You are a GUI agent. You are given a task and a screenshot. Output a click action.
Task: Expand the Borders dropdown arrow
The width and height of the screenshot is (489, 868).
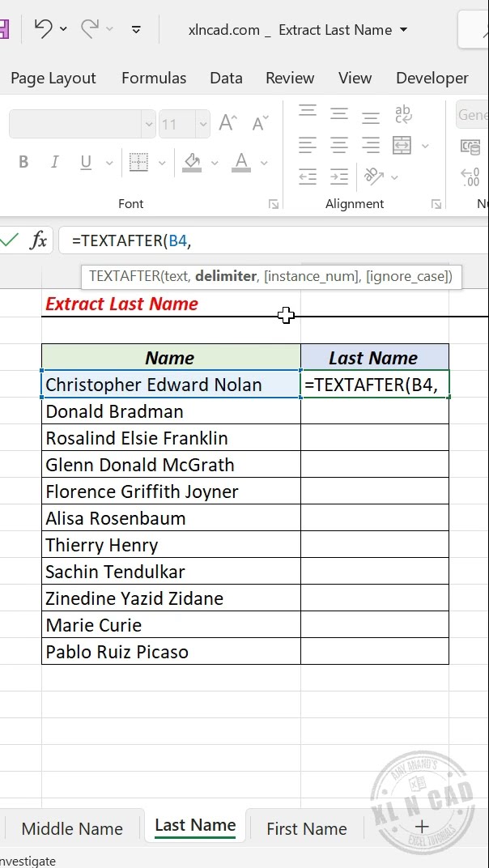click(162, 163)
